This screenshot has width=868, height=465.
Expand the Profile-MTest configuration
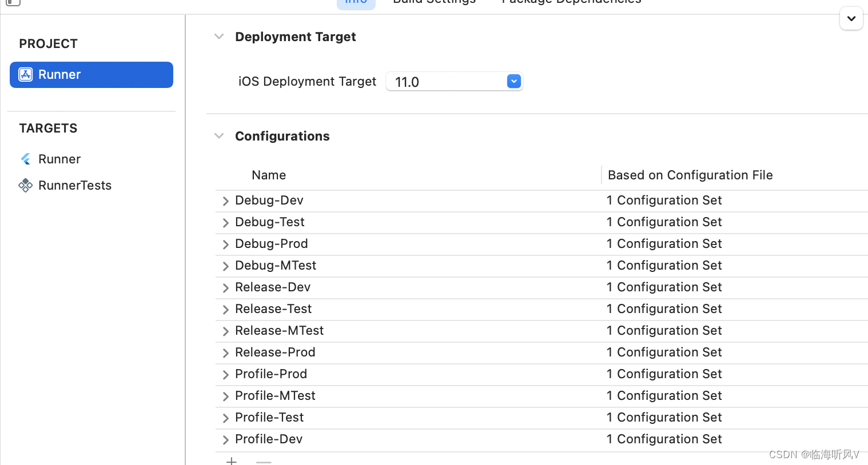click(x=225, y=396)
